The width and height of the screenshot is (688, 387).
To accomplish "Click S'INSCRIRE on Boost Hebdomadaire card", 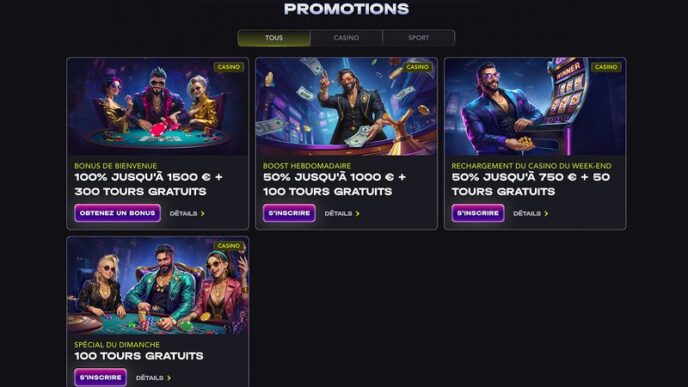I will pos(289,213).
